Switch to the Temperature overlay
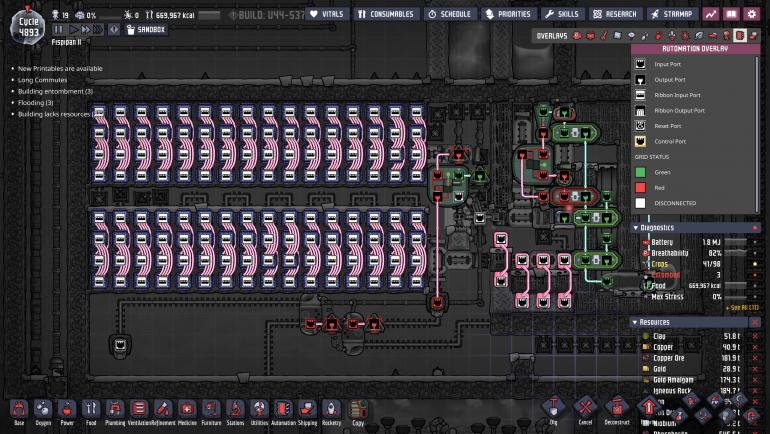The height and width of the screenshot is (434, 770). pos(604,35)
